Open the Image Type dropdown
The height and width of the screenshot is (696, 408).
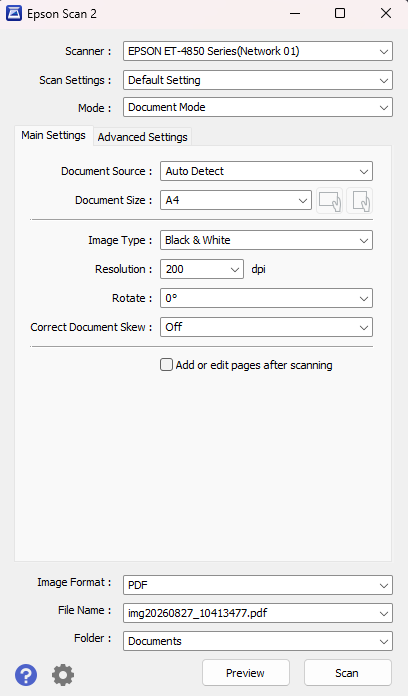(x=266, y=240)
